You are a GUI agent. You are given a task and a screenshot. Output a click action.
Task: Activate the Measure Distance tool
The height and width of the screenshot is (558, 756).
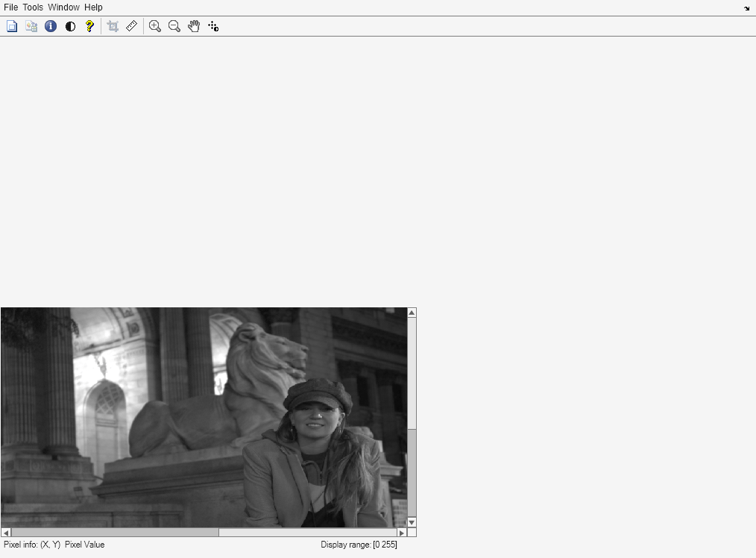132,26
